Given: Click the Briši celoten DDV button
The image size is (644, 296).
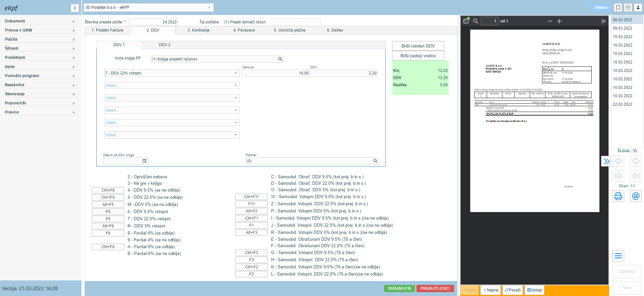Looking at the screenshot, I should tap(418, 46).
